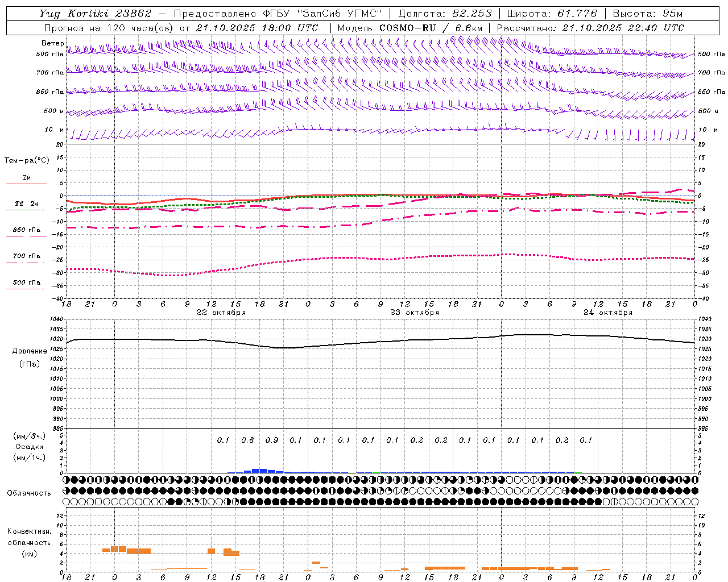Click the "Рассчитано: 21.10.2025 22:40 UTC" timestamp
This screenshot has height=582, width=728.
(x=590, y=28)
